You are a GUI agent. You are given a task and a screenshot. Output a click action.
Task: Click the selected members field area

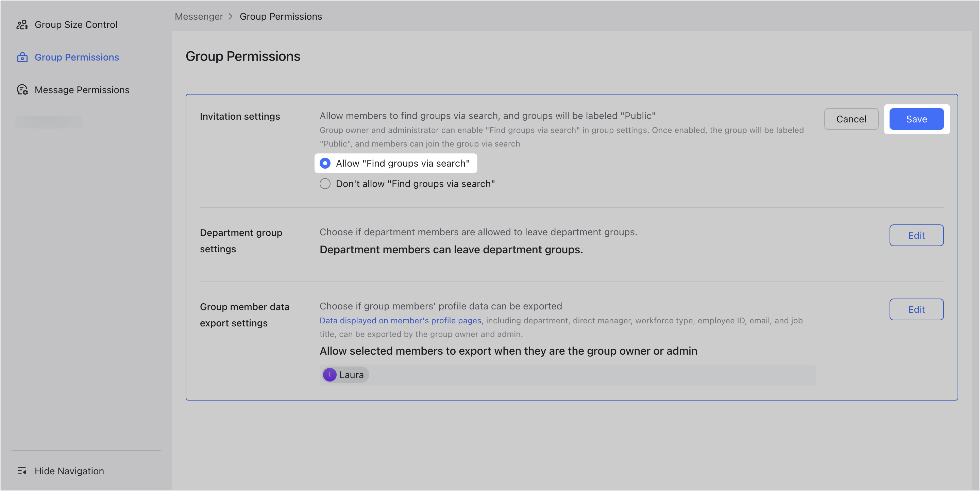(567, 375)
